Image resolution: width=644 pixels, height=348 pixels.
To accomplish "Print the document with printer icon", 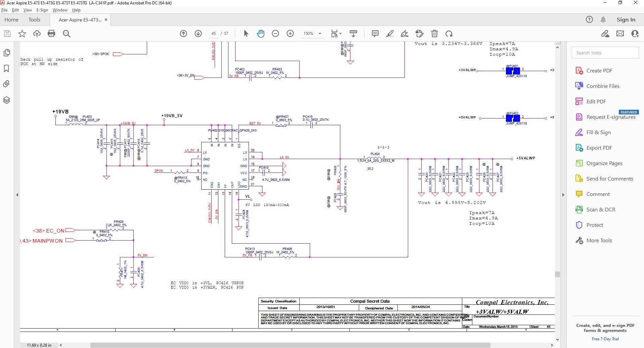I will tap(51, 34).
